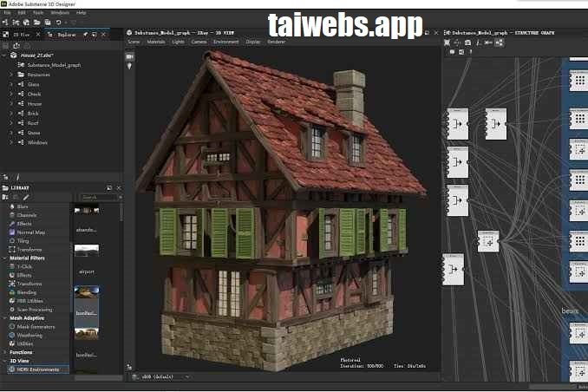Click the pencil icon in the Library toolbar
Viewport: 588px width, 392px height.
pos(26,198)
